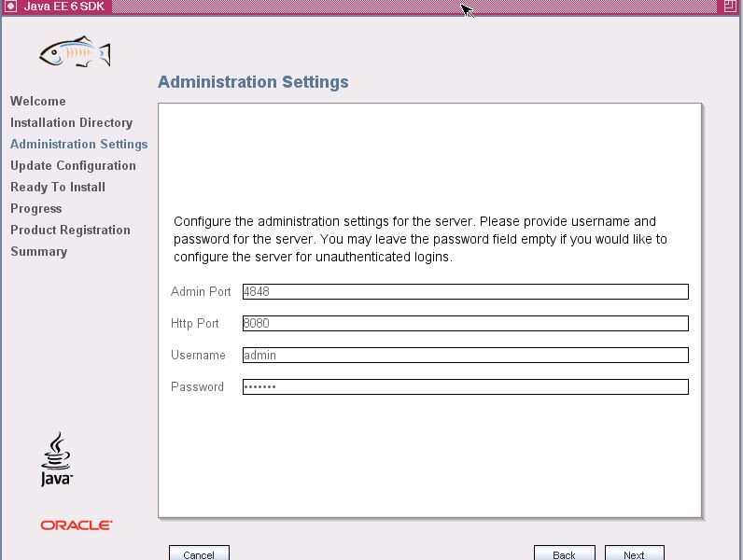This screenshot has width=743, height=560.
Task: Click the Java EE 6 SDK title text
Action: coord(64,7)
